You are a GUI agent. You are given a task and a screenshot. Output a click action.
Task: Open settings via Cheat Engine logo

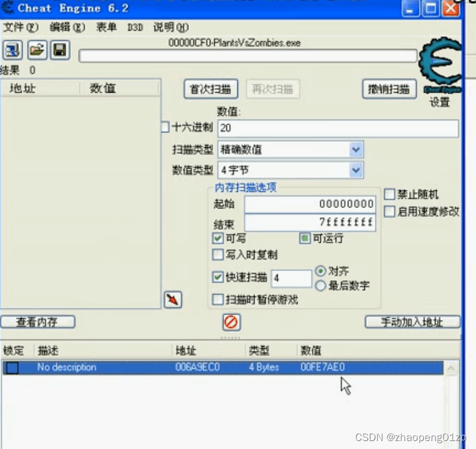[440, 64]
